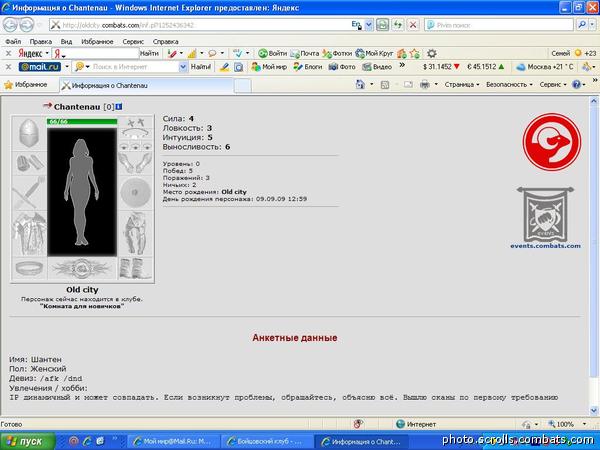Click the printer icon in command bar
The height and width of the screenshot is (450, 600).
pos(425,85)
